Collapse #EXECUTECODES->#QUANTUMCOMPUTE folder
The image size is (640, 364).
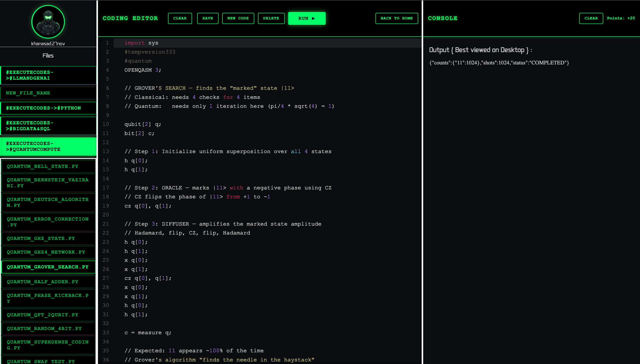pyautogui.click(x=48, y=147)
